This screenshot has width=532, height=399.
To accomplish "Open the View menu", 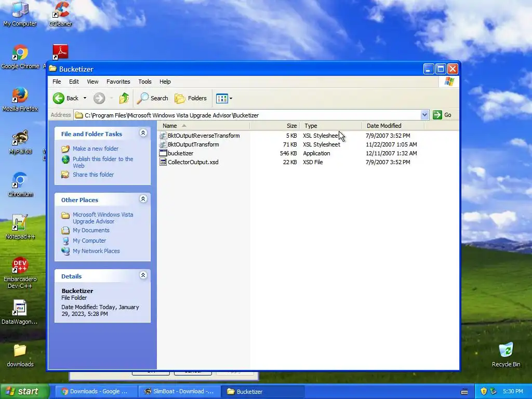I will click(92, 82).
